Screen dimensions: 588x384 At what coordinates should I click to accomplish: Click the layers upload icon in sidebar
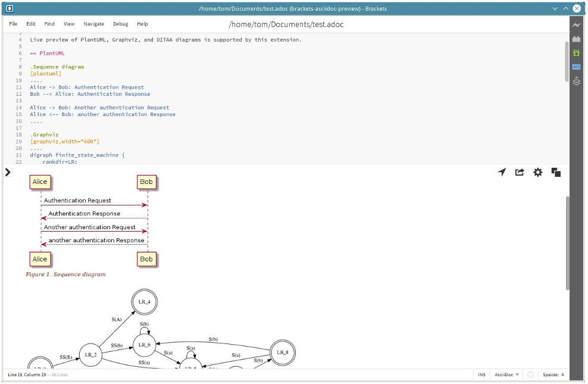tap(576, 80)
